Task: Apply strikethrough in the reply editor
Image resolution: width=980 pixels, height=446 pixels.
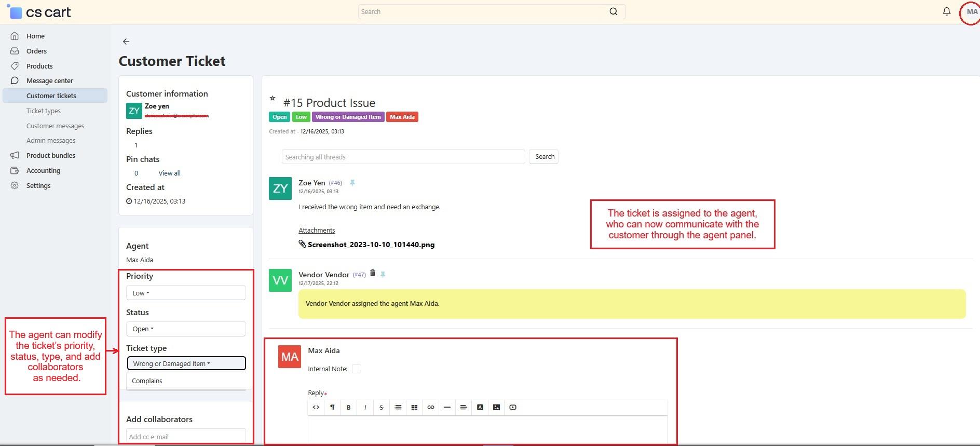Action: pos(382,408)
